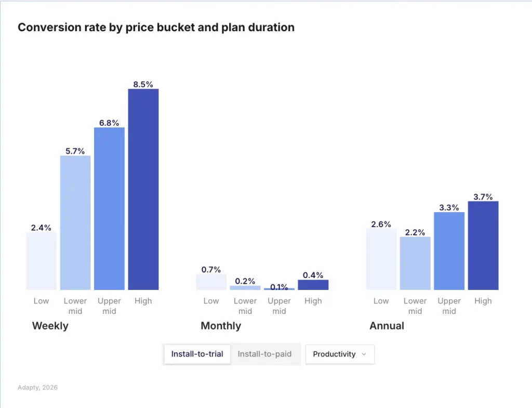Enable the Install-to-trial view

197,354
